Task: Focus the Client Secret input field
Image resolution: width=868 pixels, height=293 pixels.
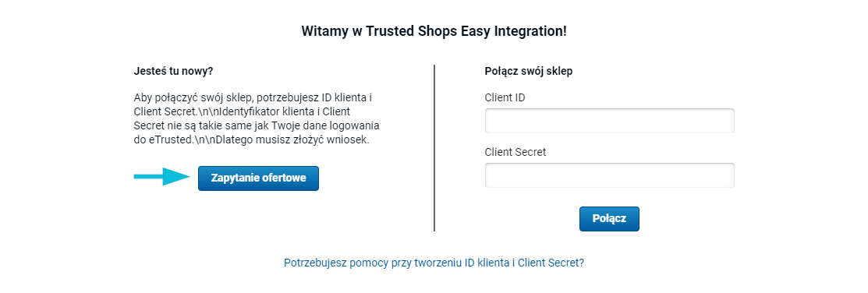Action: tap(610, 175)
